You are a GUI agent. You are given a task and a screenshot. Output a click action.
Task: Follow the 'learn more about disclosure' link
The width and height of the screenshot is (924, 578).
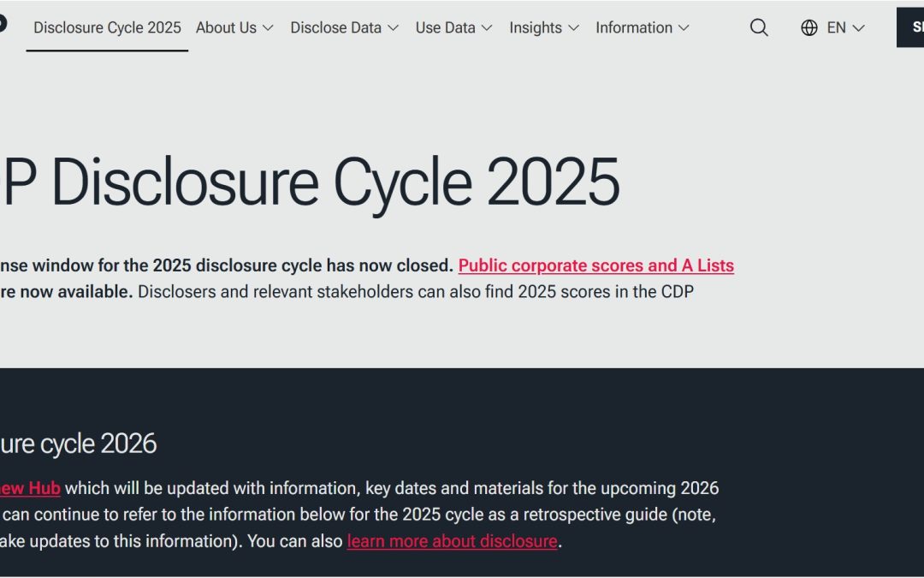coord(452,541)
